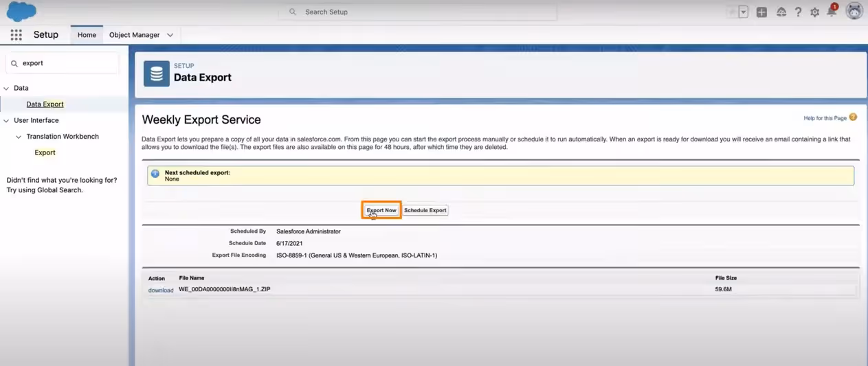The width and height of the screenshot is (868, 366).
Task: Click the Data Export page title
Action: click(203, 78)
